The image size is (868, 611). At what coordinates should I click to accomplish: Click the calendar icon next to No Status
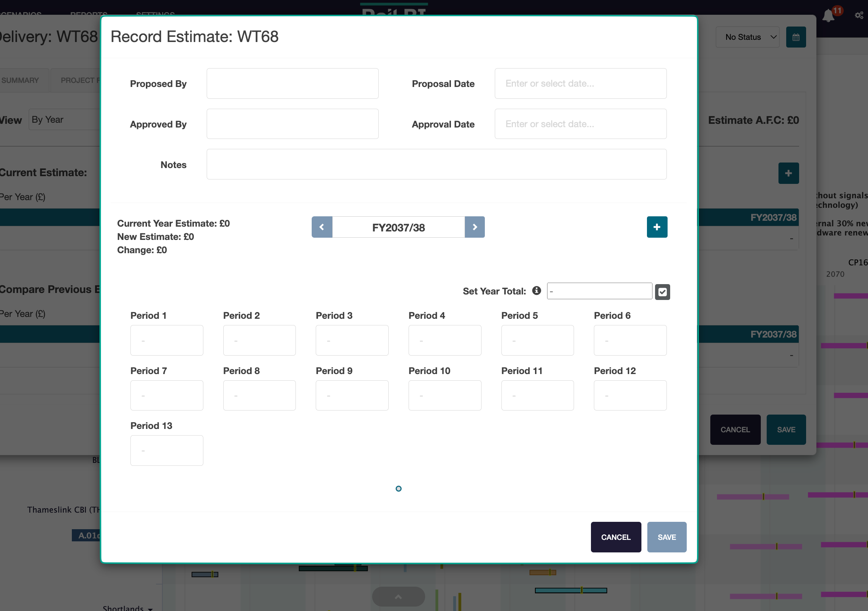coord(796,37)
